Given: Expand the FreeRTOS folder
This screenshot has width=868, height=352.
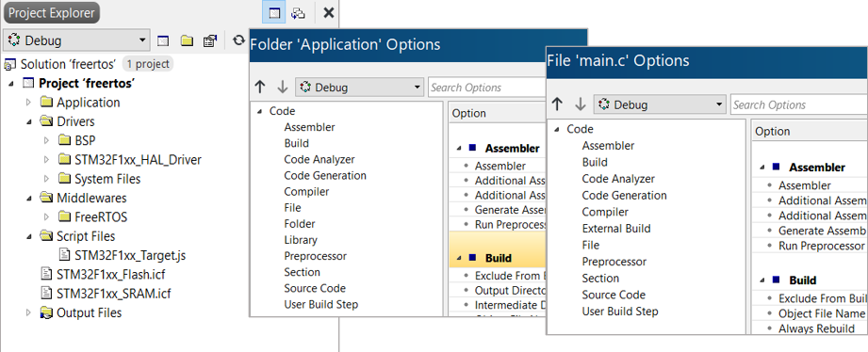Looking at the screenshot, I should coord(46,217).
